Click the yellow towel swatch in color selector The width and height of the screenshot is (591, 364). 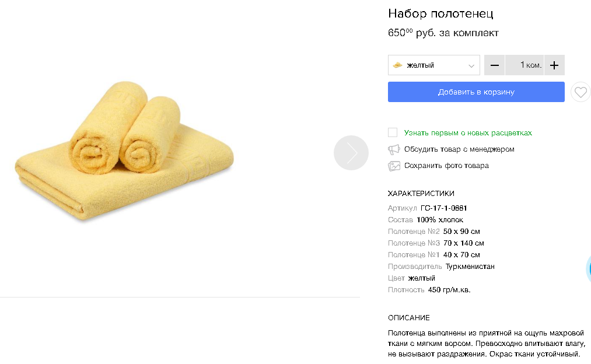(x=397, y=65)
